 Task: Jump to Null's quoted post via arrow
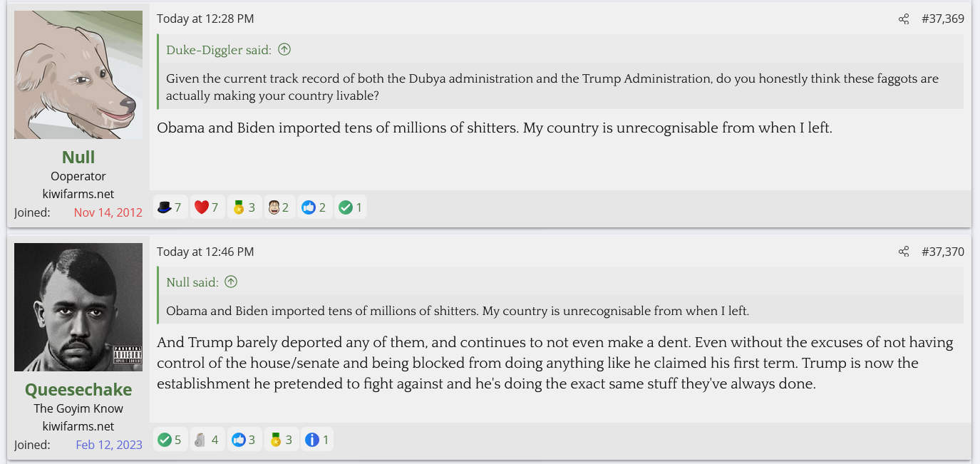pos(231,282)
